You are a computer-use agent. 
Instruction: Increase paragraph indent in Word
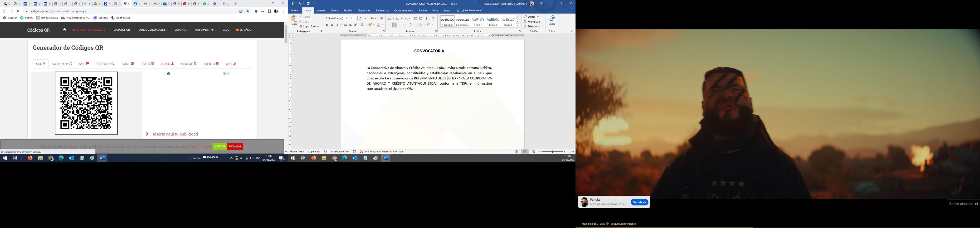tap(420, 18)
